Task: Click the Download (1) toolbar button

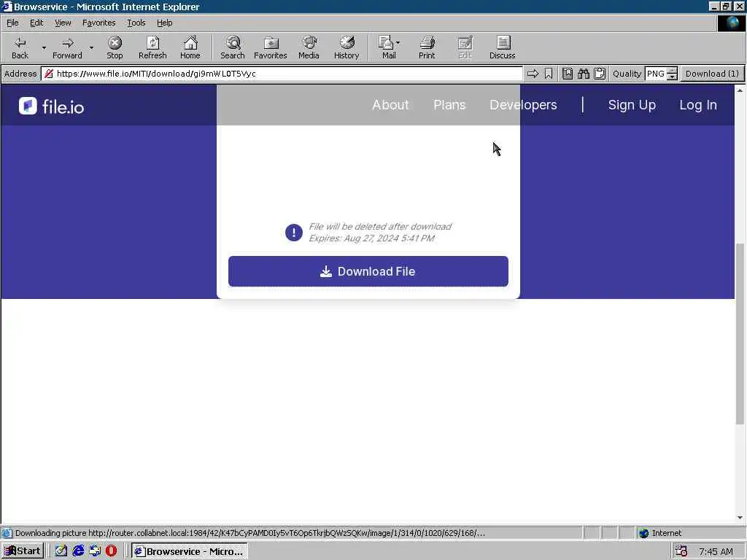Action: [x=712, y=74]
